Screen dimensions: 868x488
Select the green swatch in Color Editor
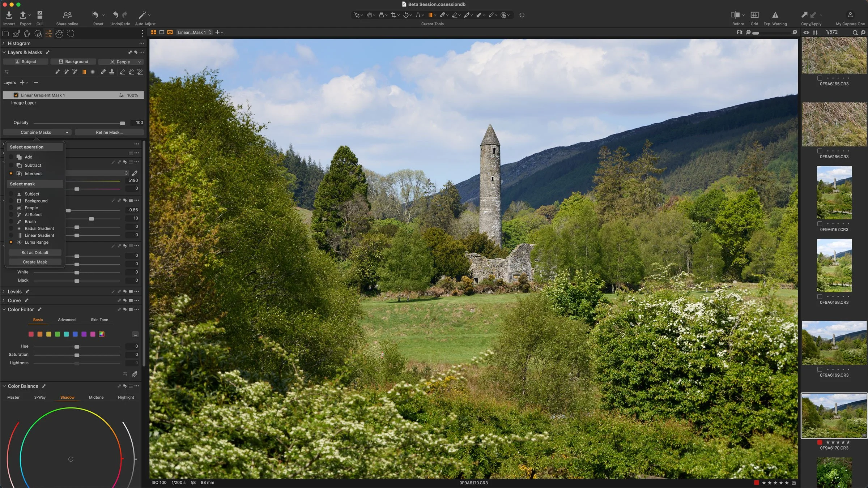58,334
